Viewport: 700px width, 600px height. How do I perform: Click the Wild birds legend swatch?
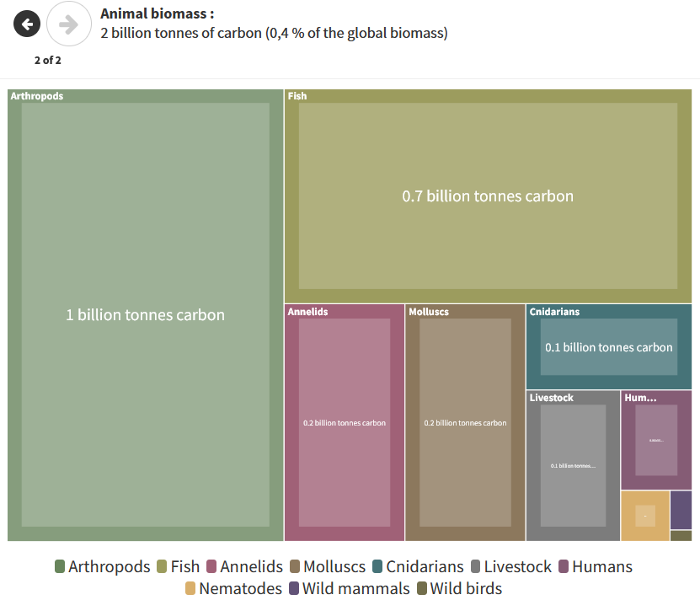(x=422, y=588)
